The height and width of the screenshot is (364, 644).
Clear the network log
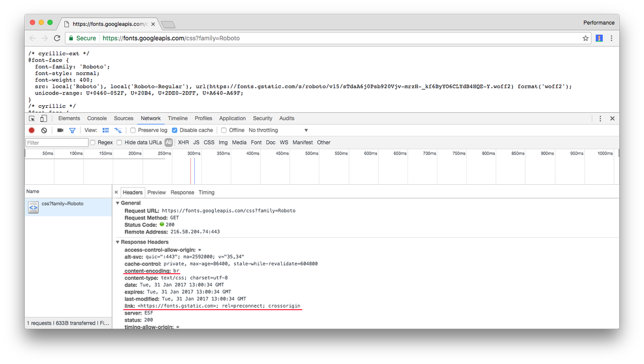[44, 130]
